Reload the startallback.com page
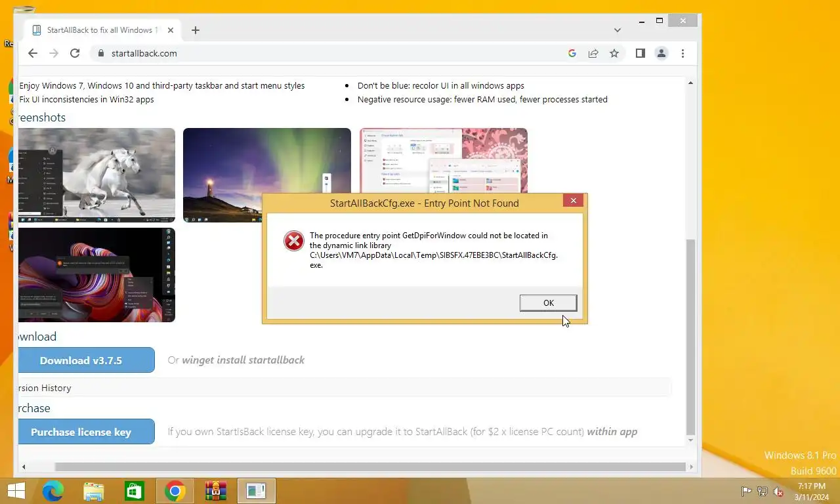This screenshot has width=840, height=504. [75, 53]
